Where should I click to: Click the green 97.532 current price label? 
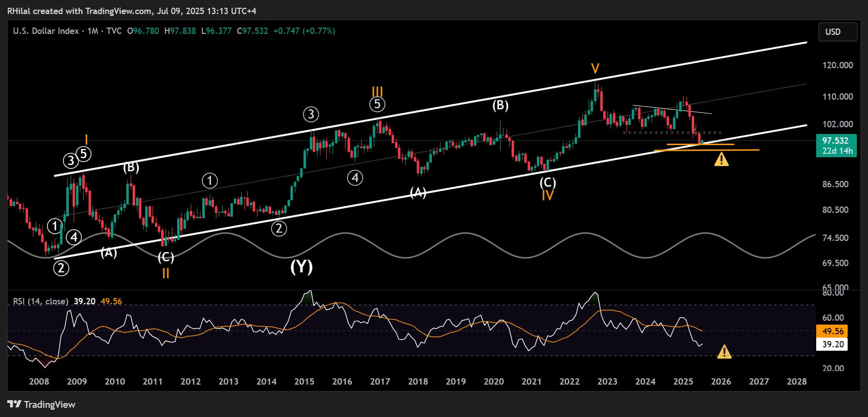point(835,141)
